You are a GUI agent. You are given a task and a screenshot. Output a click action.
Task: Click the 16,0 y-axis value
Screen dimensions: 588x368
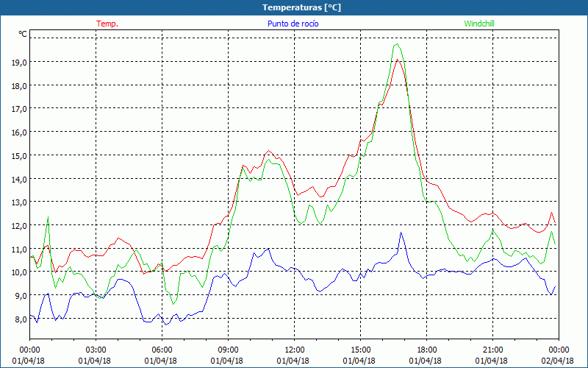point(19,132)
